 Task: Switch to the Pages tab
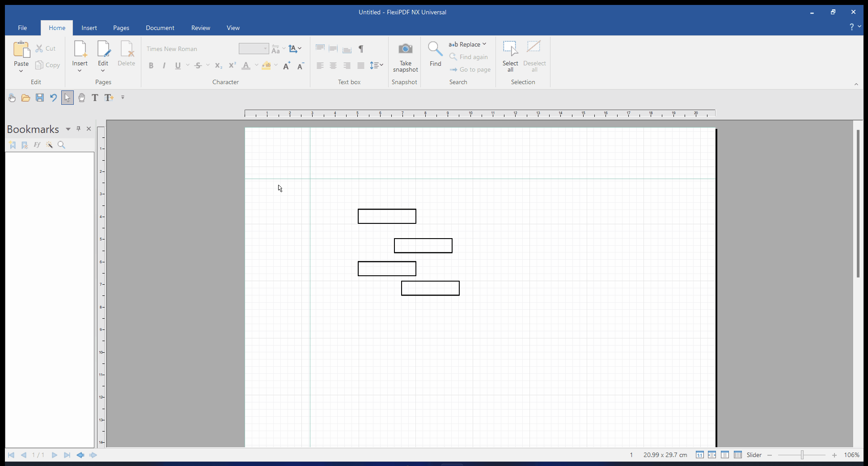point(121,28)
